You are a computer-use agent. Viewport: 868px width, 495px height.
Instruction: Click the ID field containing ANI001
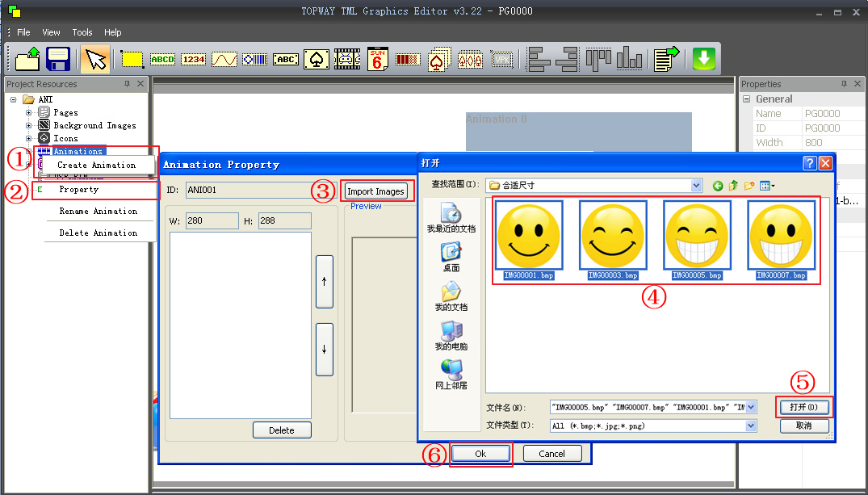click(262, 190)
